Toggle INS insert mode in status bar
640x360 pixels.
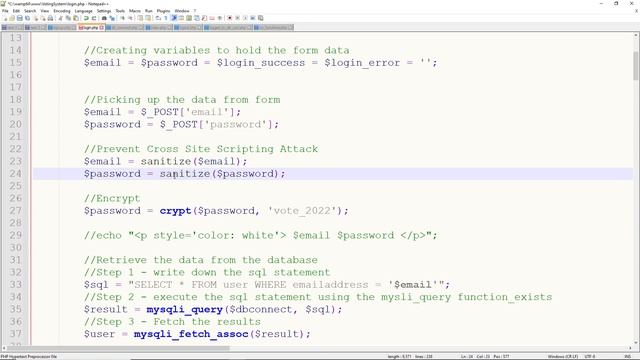(627, 357)
